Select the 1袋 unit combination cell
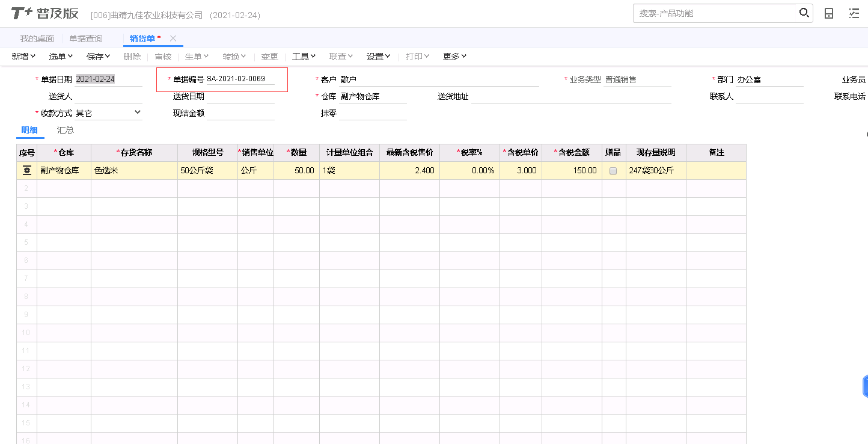Viewport: 868px width, 444px height. pyautogui.click(x=350, y=171)
